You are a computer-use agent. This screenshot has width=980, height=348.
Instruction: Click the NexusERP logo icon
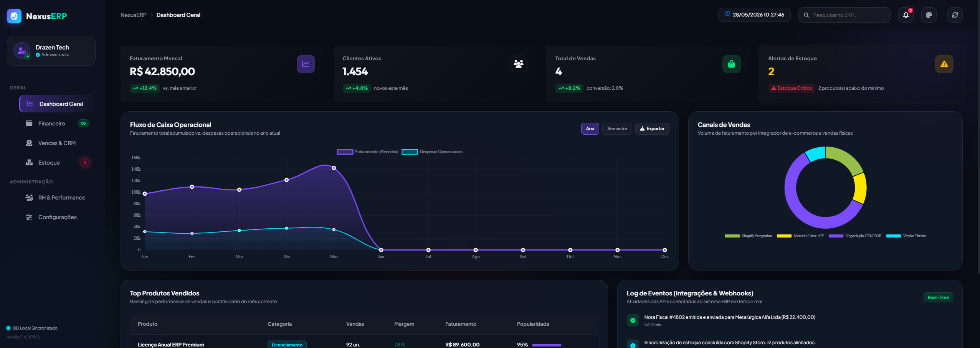tap(14, 16)
